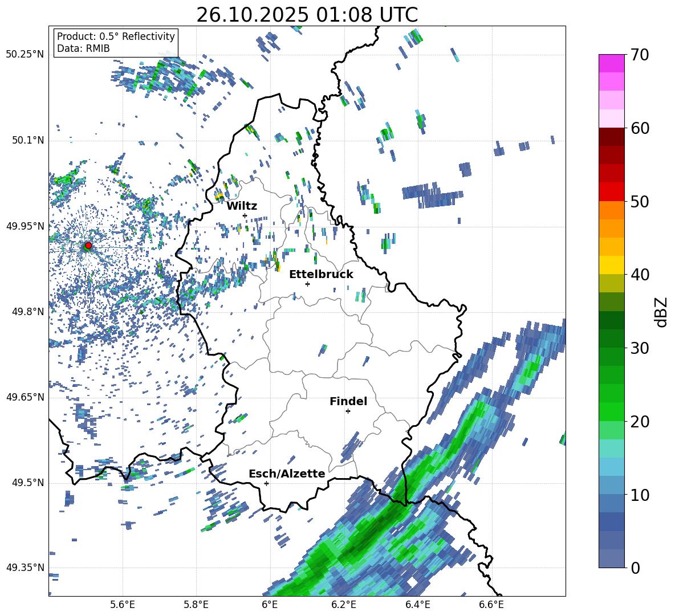Click the dBZ colorbar label
Image resolution: width=675 pixels, height=616 pixels.
click(662, 312)
